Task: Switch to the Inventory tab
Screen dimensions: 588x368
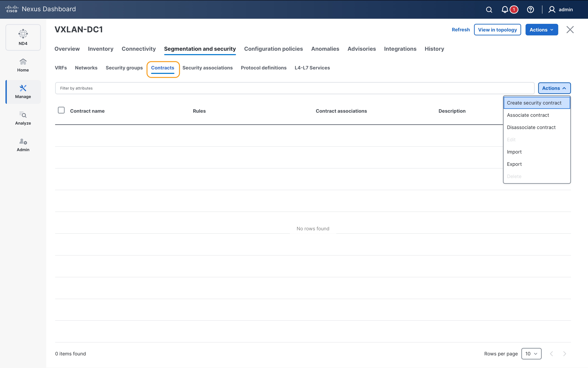Action: pos(101,49)
